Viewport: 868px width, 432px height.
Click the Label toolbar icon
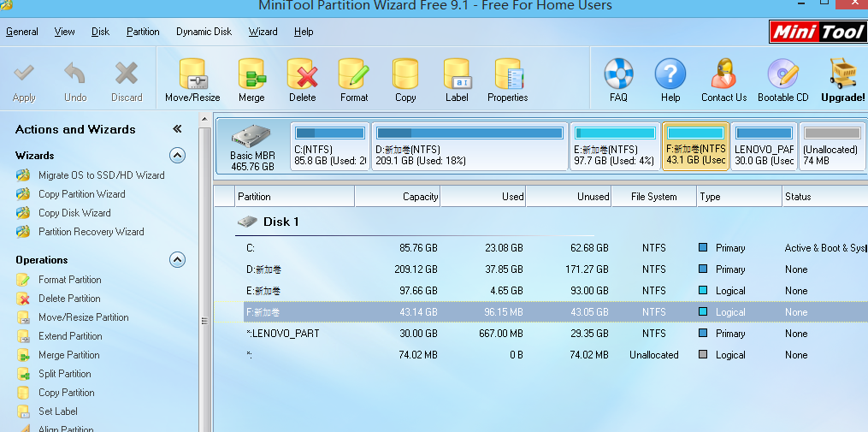[457, 74]
